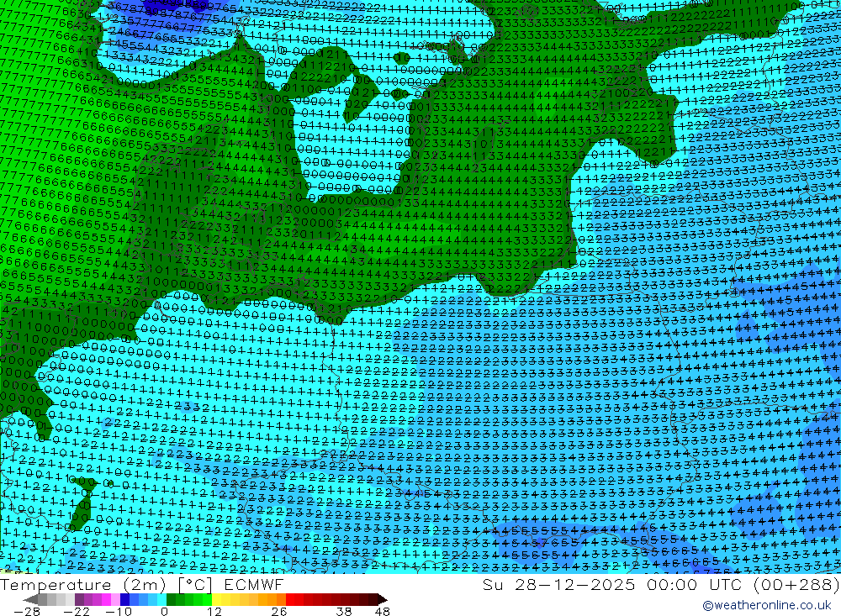Click the gray left arrow end of legend
The height and width of the screenshot is (616, 841).
coord(30,599)
